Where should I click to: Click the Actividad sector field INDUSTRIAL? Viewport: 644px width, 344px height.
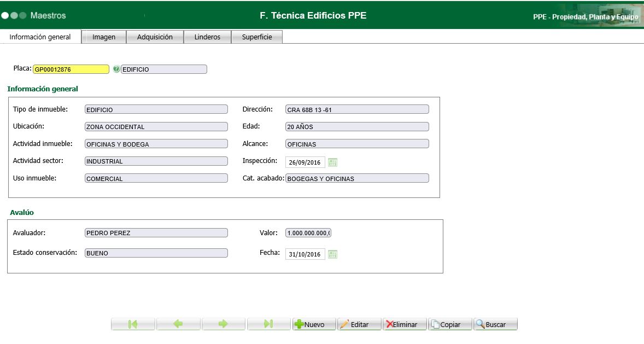click(x=156, y=161)
